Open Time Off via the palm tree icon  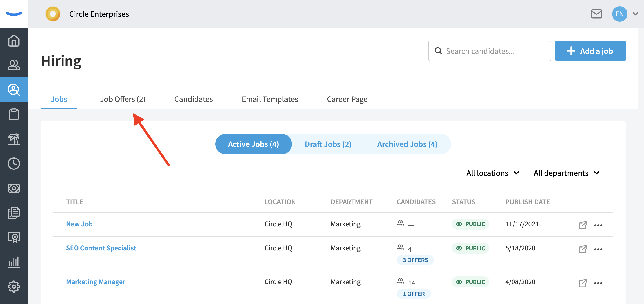click(x=14, y=139)
